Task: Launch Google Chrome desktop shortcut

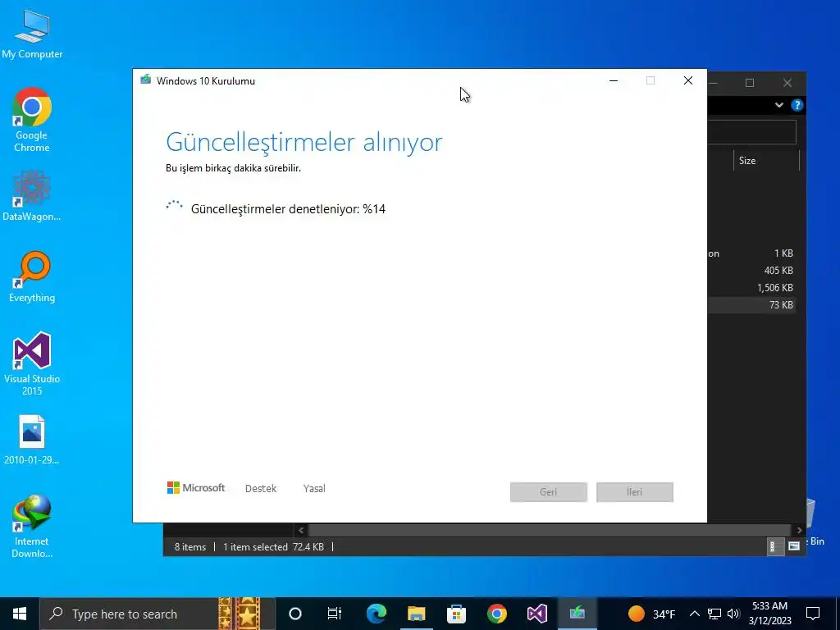Action: 32,120
